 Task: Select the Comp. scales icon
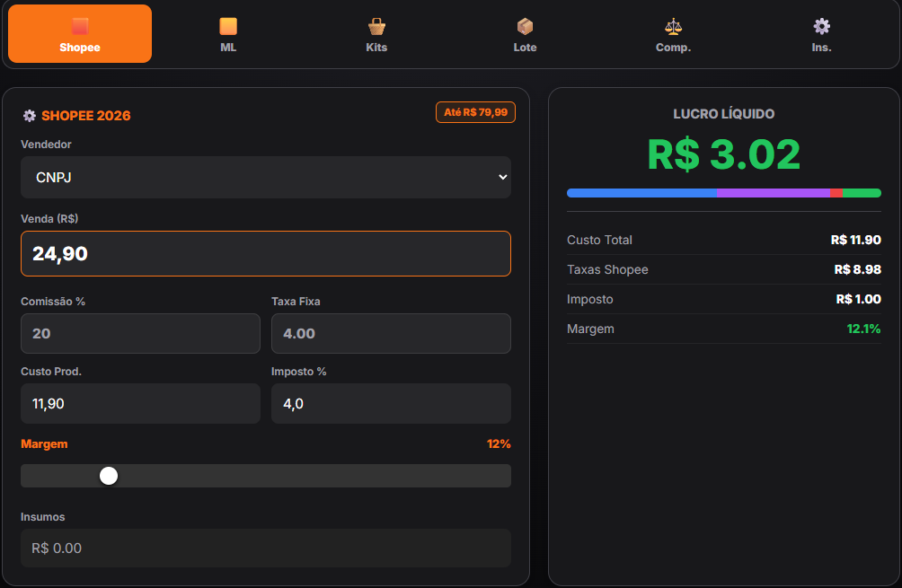coord(673,26)
